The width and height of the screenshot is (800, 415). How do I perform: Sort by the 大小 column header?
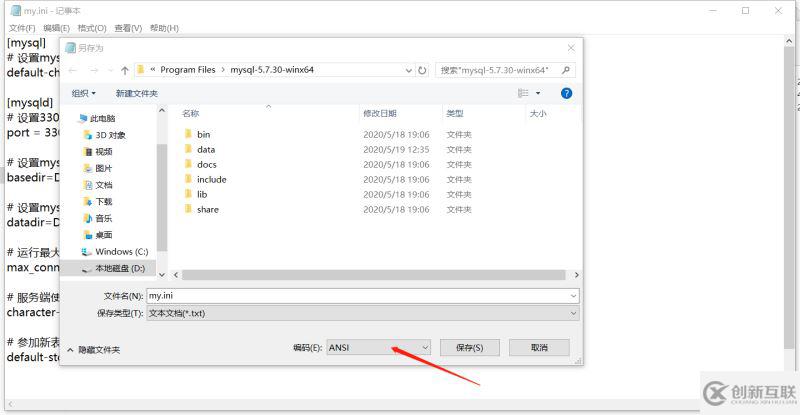[538, 113]
